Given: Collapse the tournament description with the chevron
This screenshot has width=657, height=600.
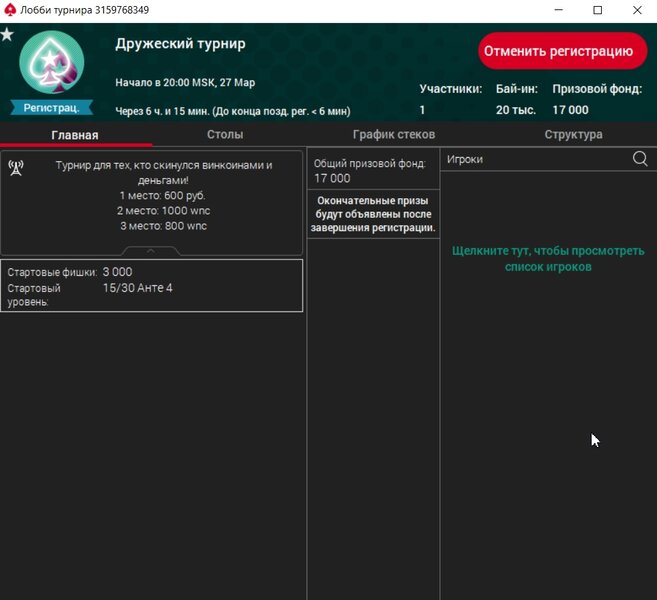Looking at the screenshot, I should click(x=150, y=251).
